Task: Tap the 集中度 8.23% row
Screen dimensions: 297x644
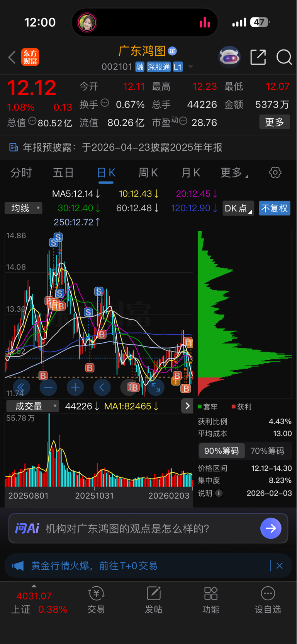Action: click(245, 480)
